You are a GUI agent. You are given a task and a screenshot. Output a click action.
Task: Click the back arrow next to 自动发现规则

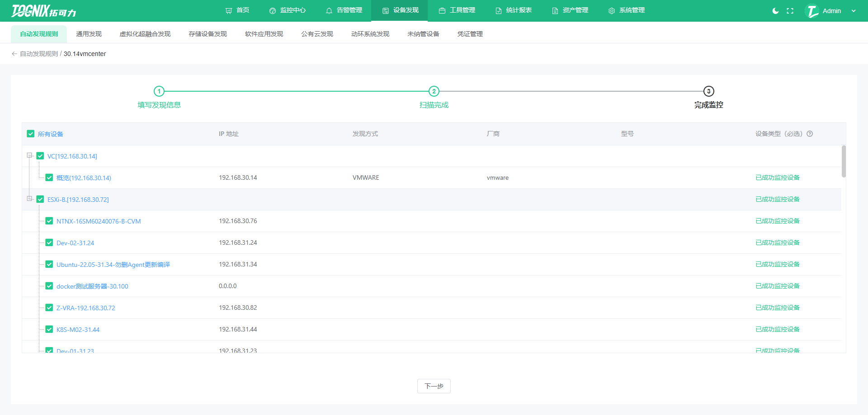(14, 54)
